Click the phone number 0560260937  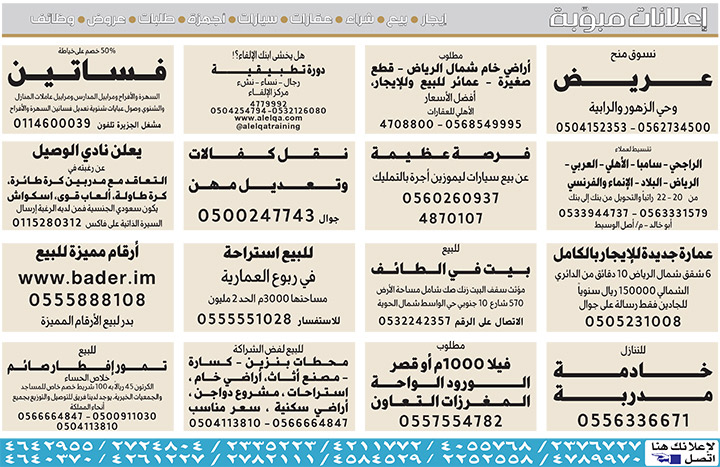point(450,198)
